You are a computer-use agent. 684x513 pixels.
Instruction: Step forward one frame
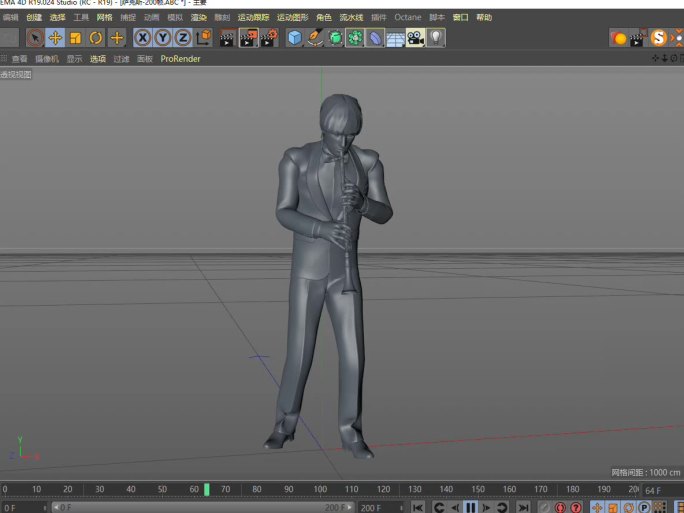tap(486, 507)
